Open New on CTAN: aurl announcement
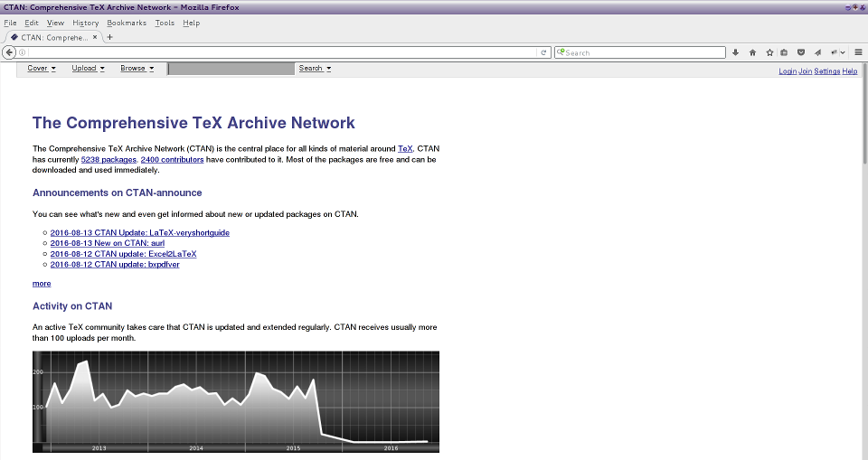868x460 pixels. click(x=108, y=243)
